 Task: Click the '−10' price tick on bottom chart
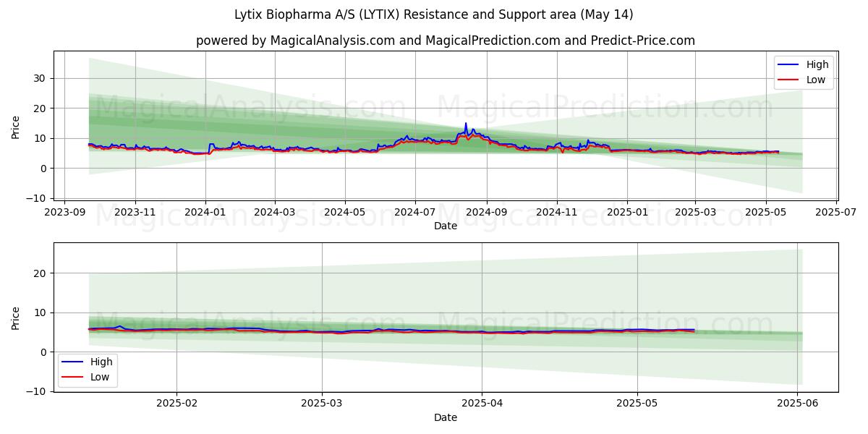tap(38, 391)
